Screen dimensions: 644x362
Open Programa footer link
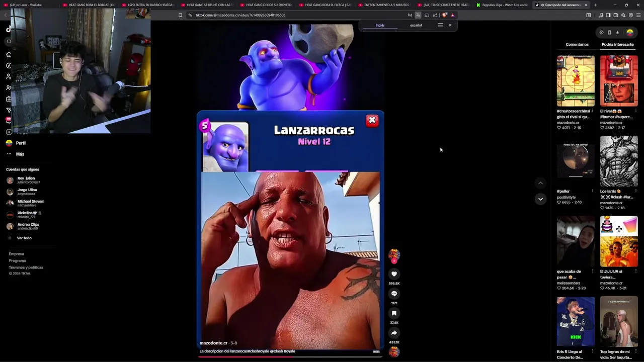17,260
